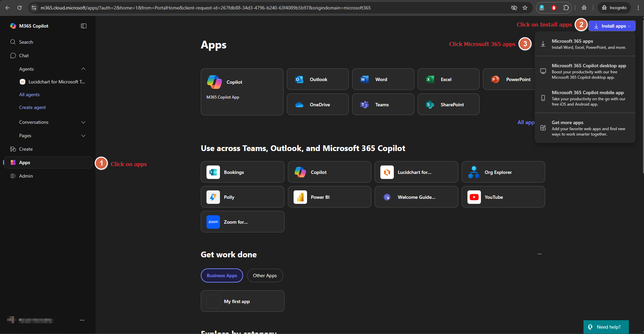Viewport: 644px width, 334px height.
Task: Select Get more apps menu entry
Action: 585,128
